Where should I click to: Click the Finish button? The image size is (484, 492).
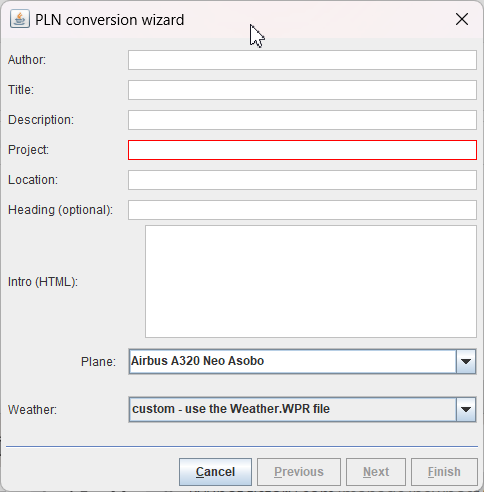tap(444, 472)
